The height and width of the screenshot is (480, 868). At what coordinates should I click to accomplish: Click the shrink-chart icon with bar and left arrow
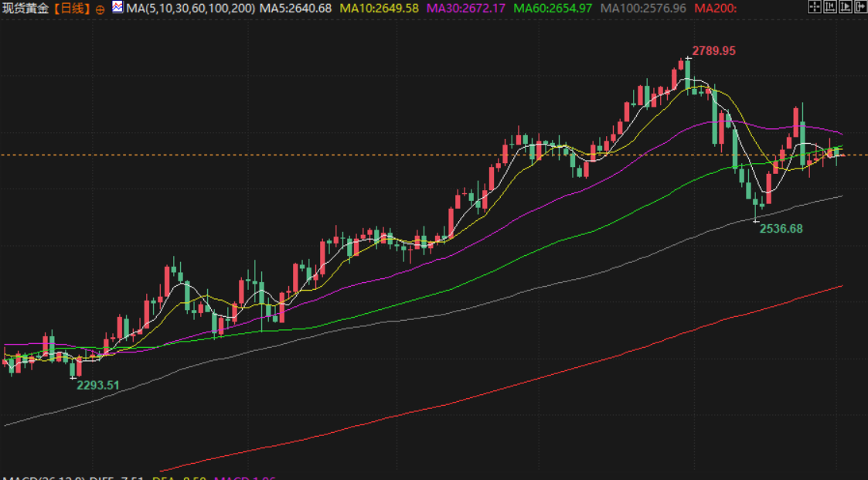click(829, 8)
